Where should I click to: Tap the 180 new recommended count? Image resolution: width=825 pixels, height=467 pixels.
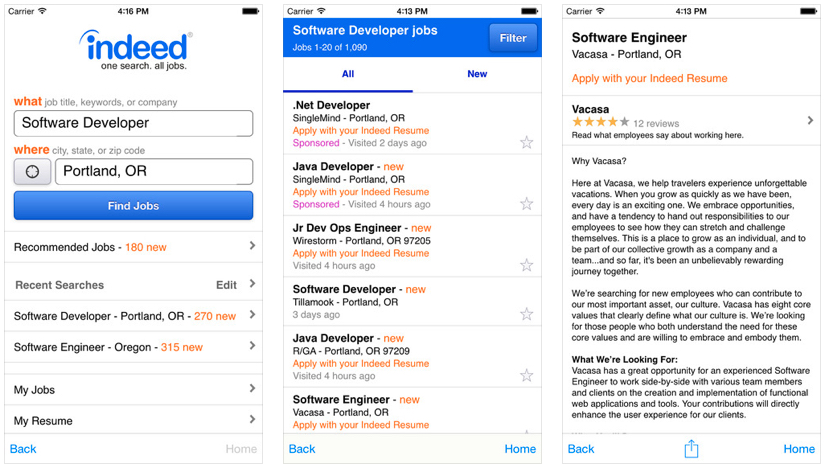click(146, 247)
